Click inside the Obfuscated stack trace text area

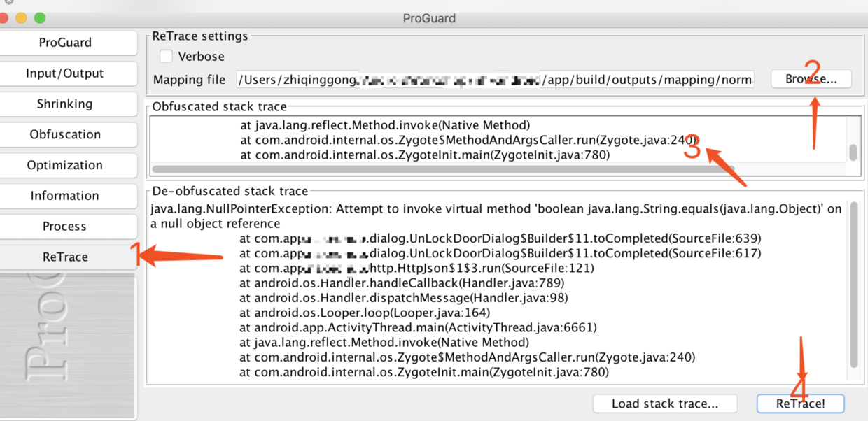point(490,140)
